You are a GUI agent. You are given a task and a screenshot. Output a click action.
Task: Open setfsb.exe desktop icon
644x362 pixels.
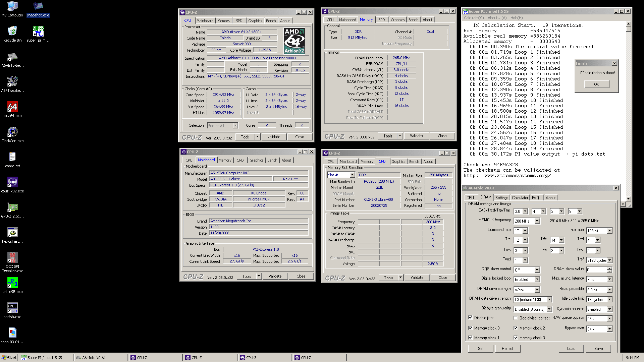[x=12, y=311]
